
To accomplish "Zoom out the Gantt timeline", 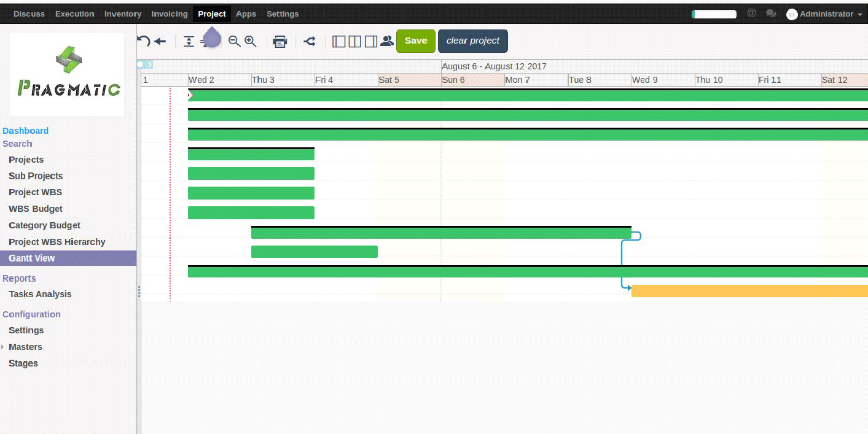I will click(234, 41).
